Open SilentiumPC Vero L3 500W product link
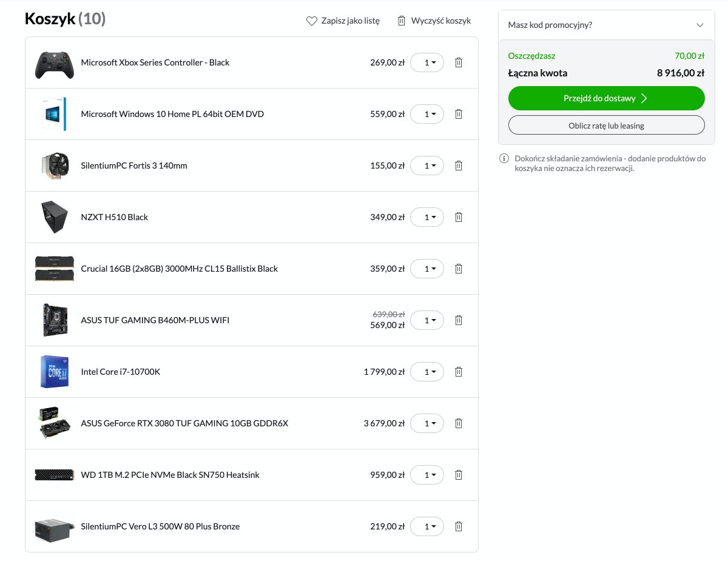This screenshot has width=728, height=564. [x=160, y=526]
